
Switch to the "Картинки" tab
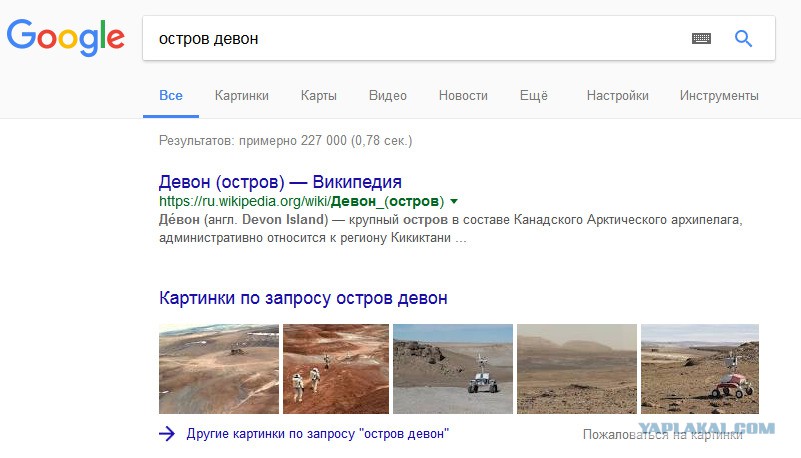(x=242, y=95)
